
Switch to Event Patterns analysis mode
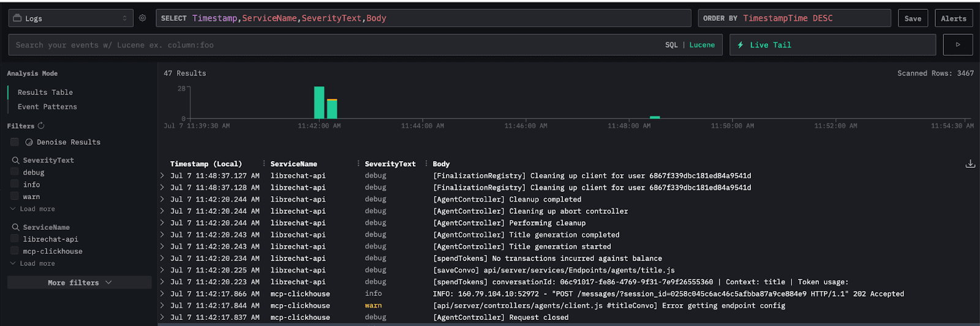tap(47, 107)
